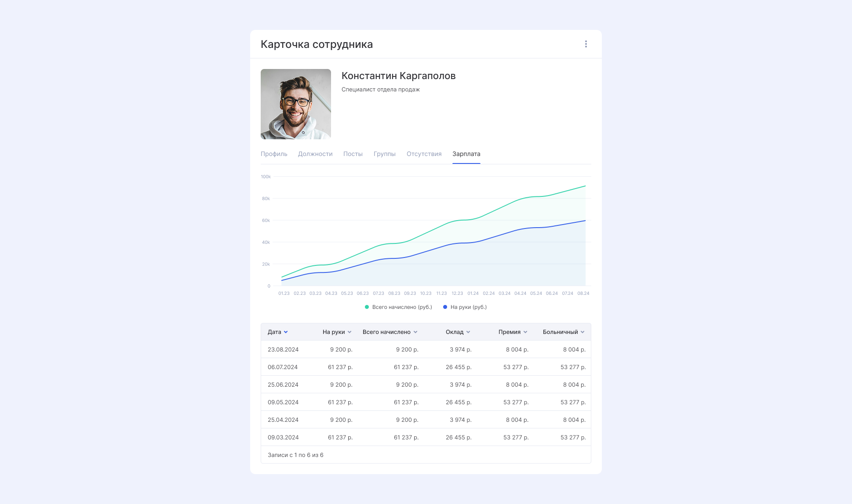Click the green legend dot
The image size is (852, 504).
pos(367,307)
